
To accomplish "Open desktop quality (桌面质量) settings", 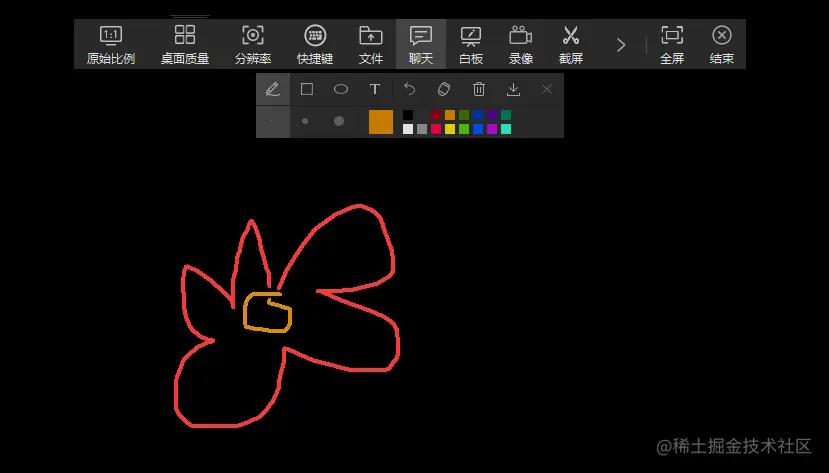I will pyautogui.click(x=185, y=44).
